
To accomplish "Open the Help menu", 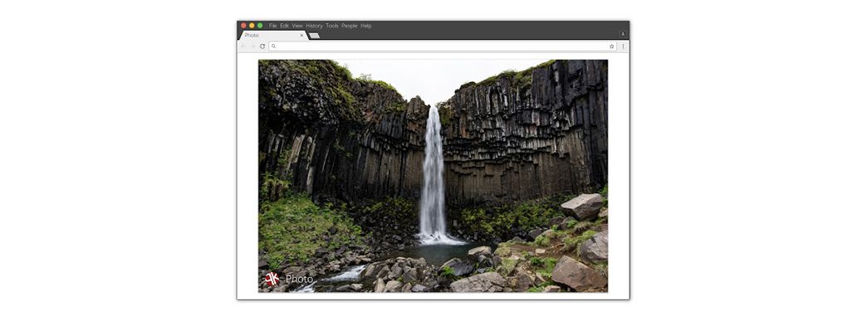I will pos(366,26).
